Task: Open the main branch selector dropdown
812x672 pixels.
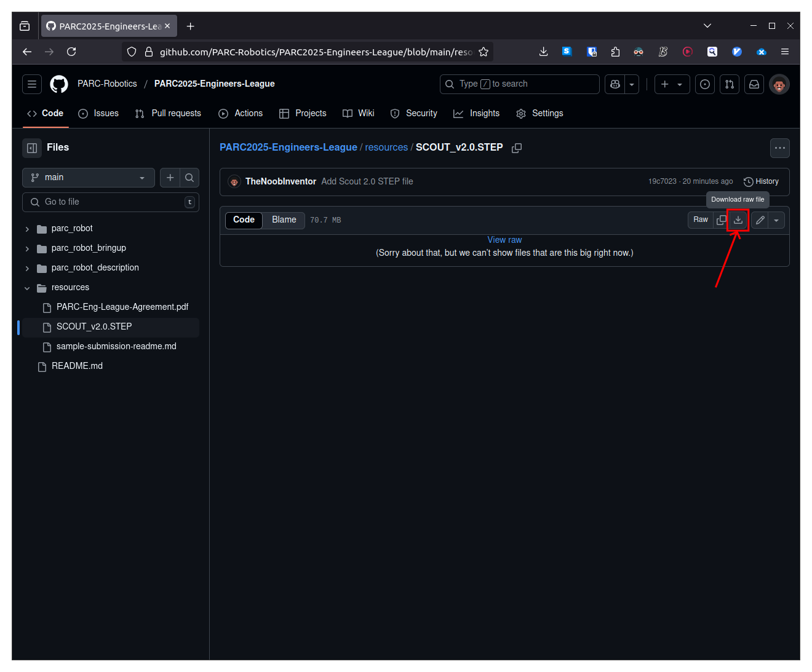Action: click(89, 178)
